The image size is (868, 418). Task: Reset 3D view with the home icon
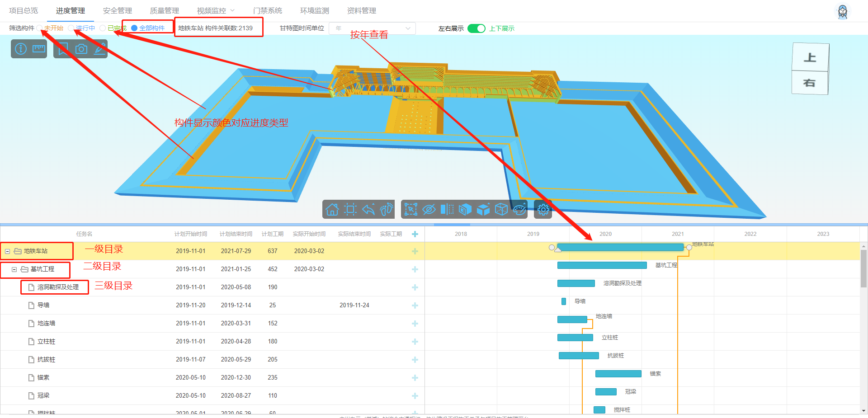[332, 209]
